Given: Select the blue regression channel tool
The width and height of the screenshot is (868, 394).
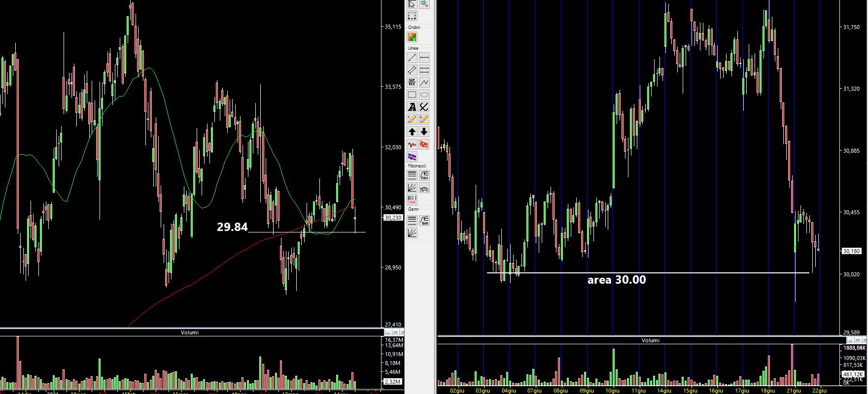Looking at the screenshot, I should pyautogui.click(x=412, y=157).
